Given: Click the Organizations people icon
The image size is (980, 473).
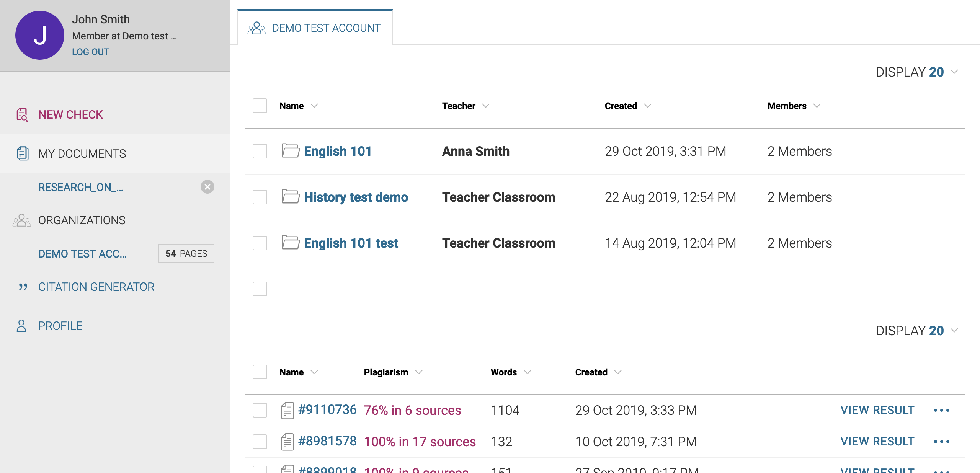Looking at the screenshot, I should click(21, 220).
